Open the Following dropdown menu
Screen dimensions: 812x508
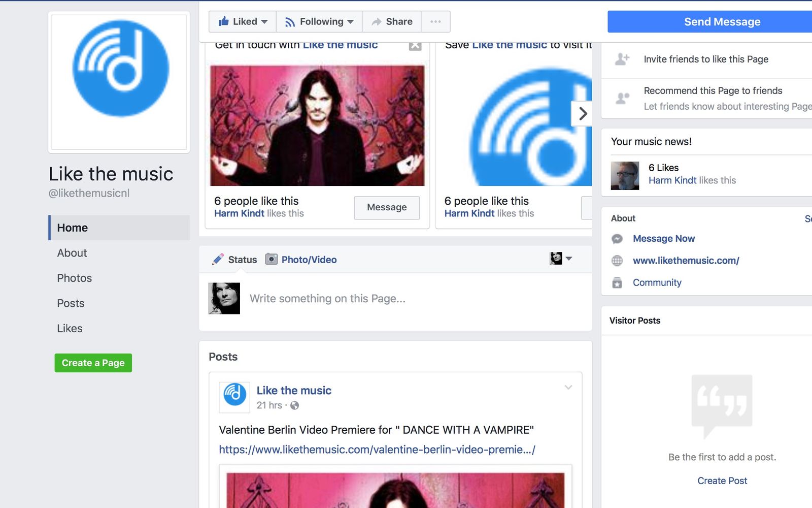(319, 21)
